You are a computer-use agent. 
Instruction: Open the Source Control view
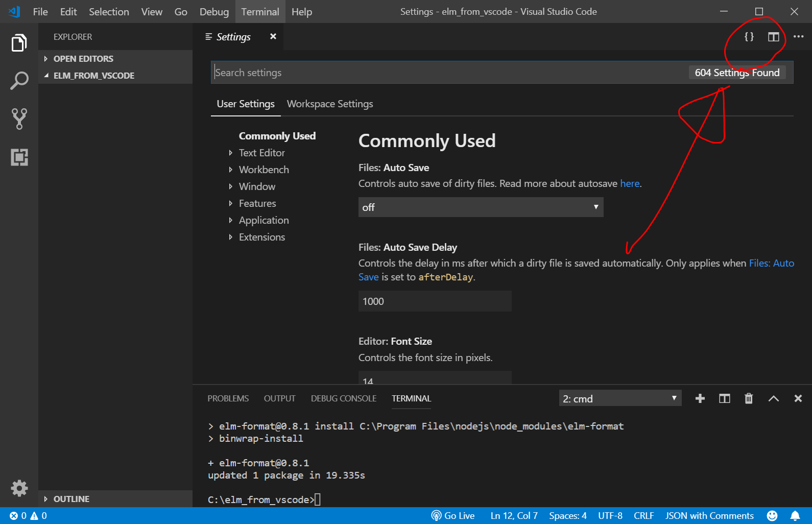coord(19,118)
